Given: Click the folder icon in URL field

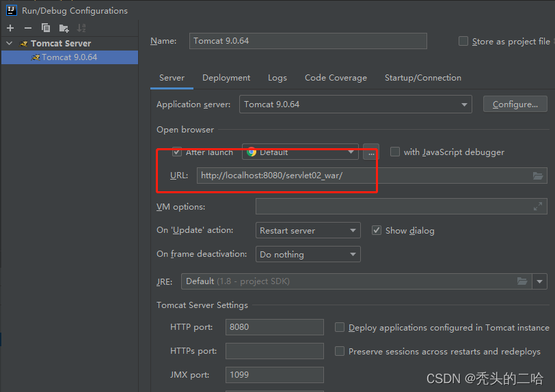Looking at the screenshot, I should pos(538,176).
